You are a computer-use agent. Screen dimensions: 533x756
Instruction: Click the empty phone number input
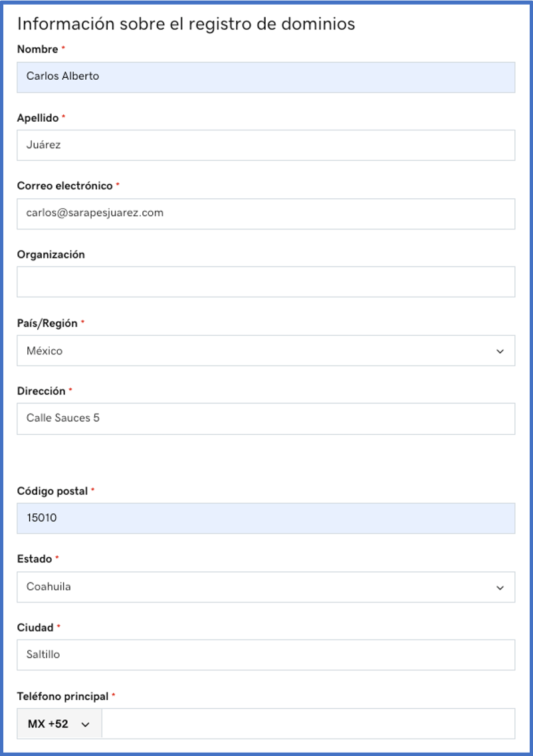(308, 724)
